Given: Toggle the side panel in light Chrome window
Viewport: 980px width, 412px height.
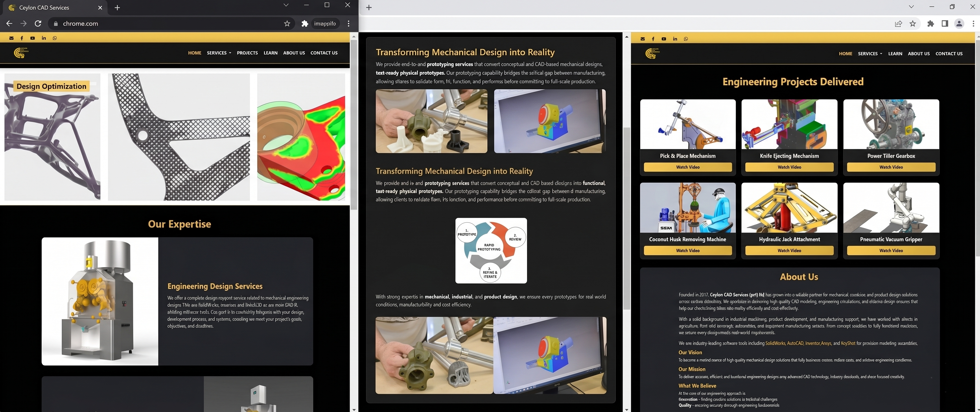Looking at the screenshot, I should (945, 24).
